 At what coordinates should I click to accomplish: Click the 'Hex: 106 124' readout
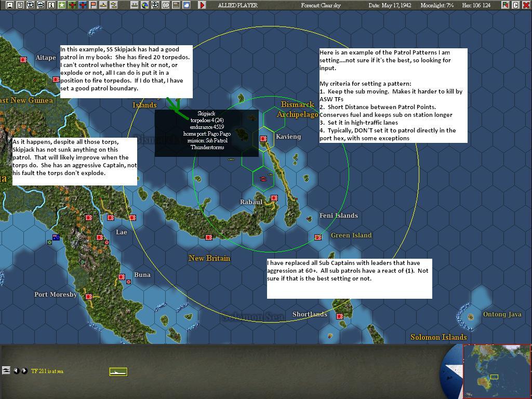pos(476,5)
